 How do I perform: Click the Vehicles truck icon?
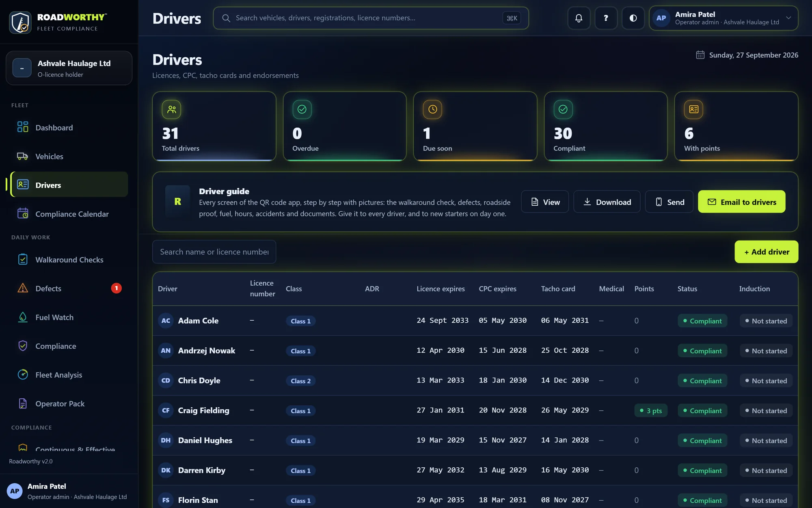[x=23, y=156]
